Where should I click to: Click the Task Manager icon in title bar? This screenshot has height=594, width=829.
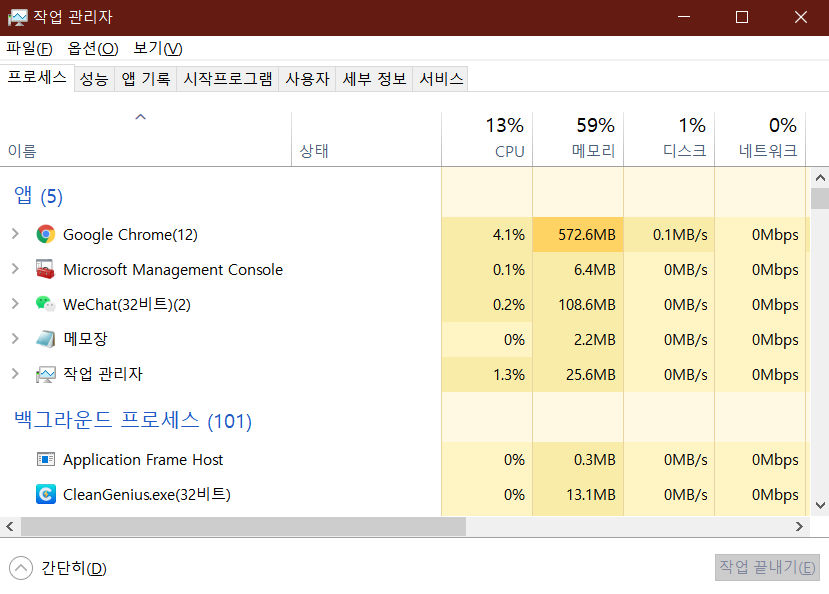click(x=17, y=17)
